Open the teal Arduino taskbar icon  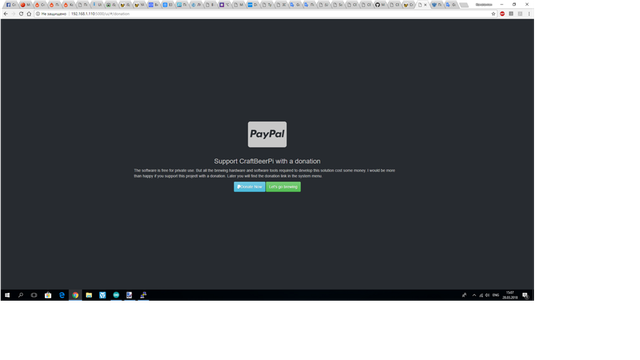pos(116,295)
